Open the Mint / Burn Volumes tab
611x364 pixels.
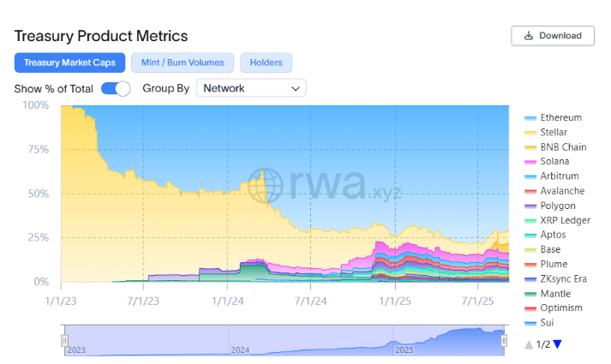point(183,63)
